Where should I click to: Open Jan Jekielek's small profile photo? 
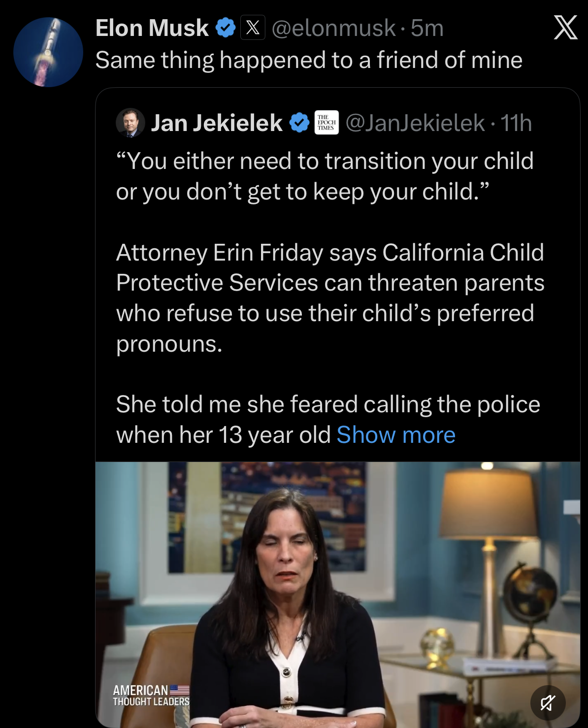(x=130, y=123)
